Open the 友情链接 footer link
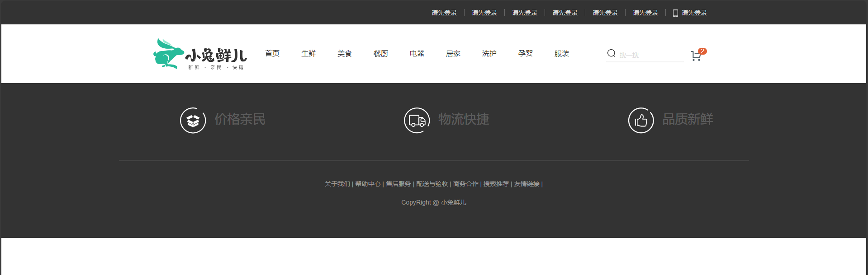The height and width of the screenshot is (275, 868). 527,184
